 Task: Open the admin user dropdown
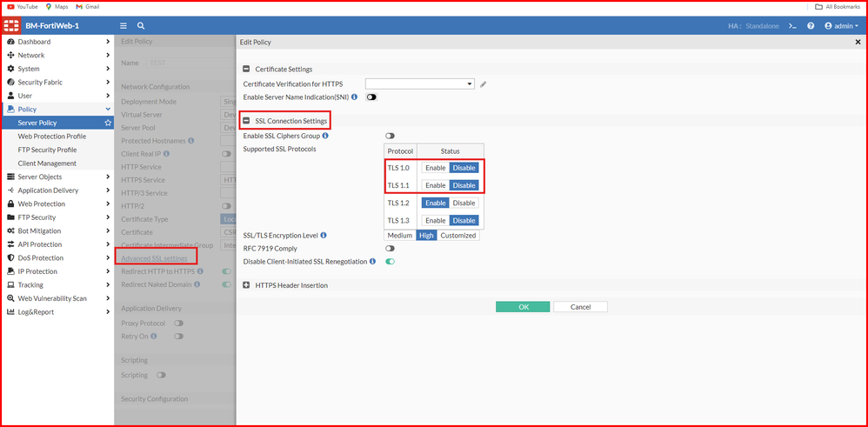tap(841, 26)
